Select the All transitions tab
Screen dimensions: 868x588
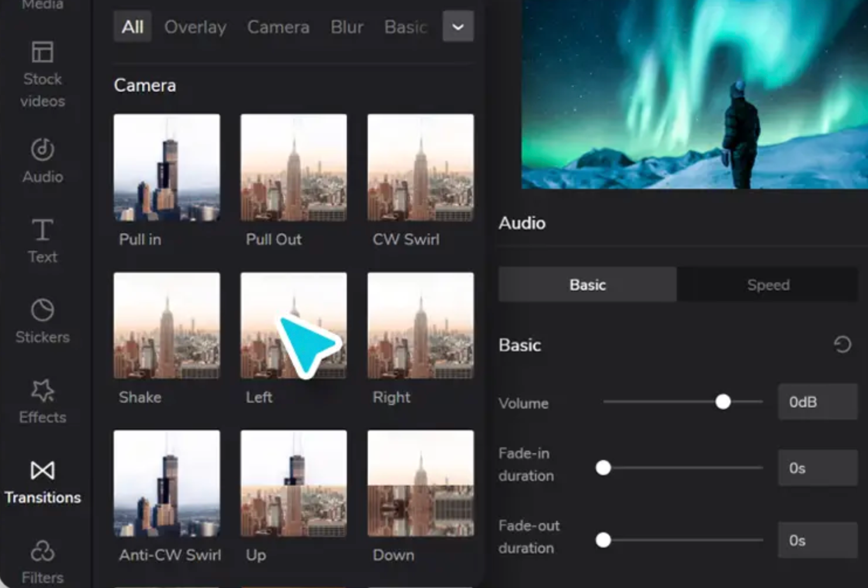pos(132,27)
